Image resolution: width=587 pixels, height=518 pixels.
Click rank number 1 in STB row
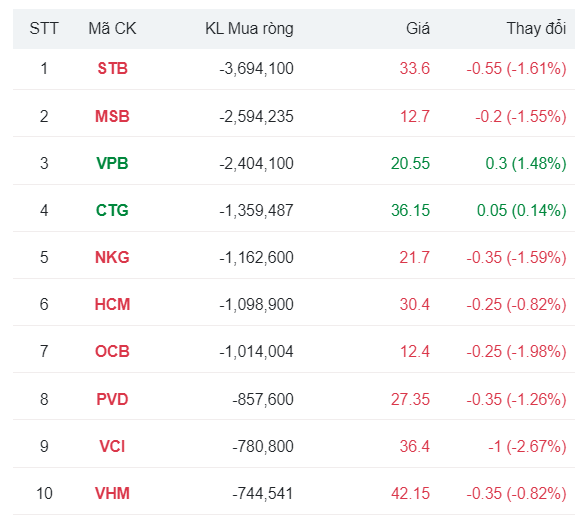(x=44, y=68)
